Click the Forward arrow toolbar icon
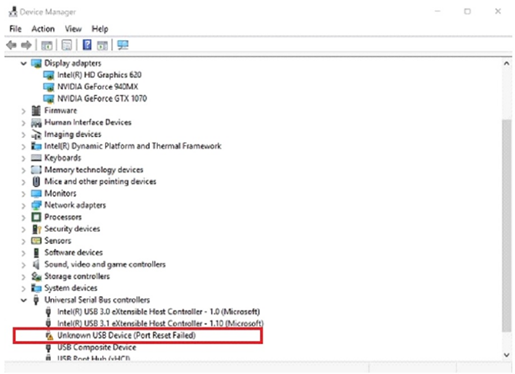This screenshot has width=515, height=374. 26,45
